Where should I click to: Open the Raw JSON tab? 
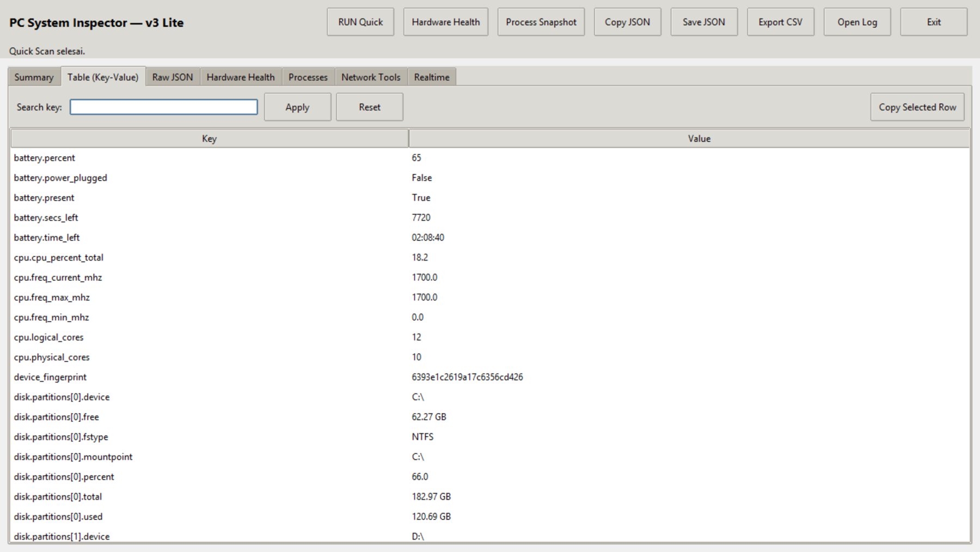coord(172,77)
